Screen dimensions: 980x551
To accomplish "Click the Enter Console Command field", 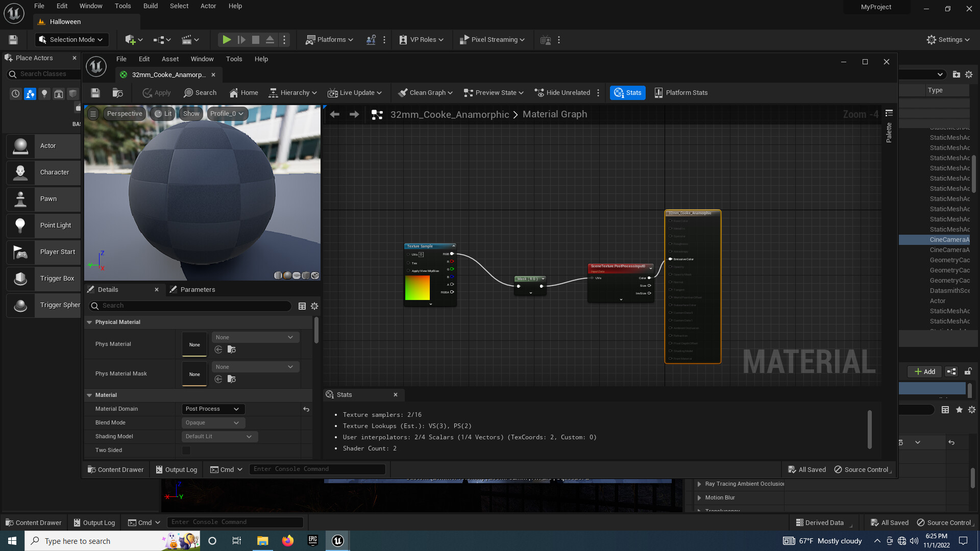I will click(x=317, y=469).
